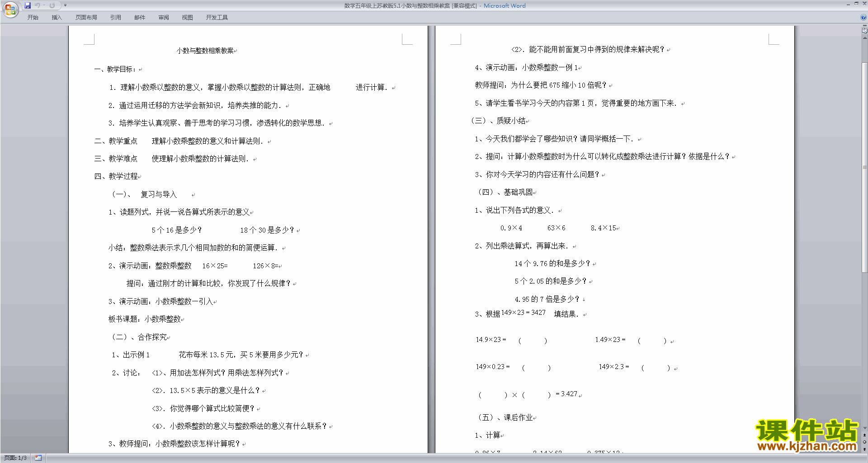Click line 14个9.76的和是多少？
Image resolution: width=868 pixels, height=463 pixels.
point(552,263)
